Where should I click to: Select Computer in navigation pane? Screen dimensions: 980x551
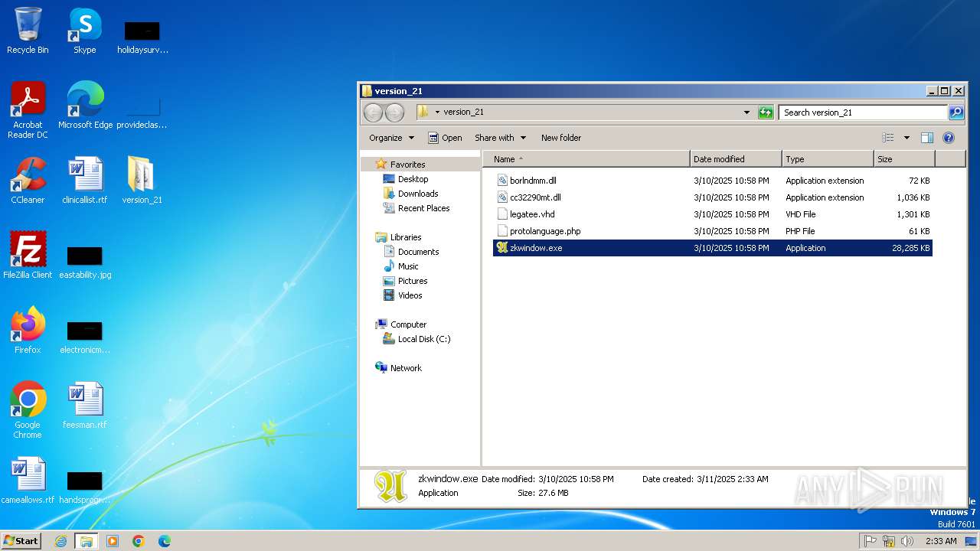click(400, 324)
